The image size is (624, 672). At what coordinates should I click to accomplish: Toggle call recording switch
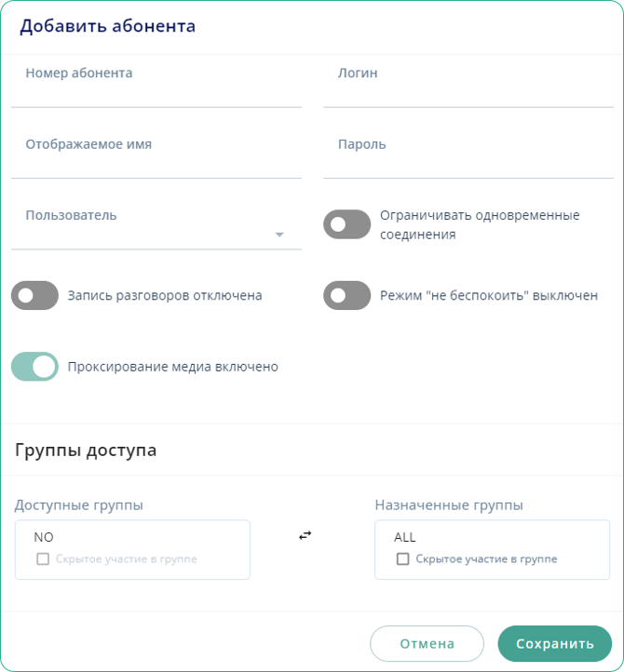click(35, 296)
